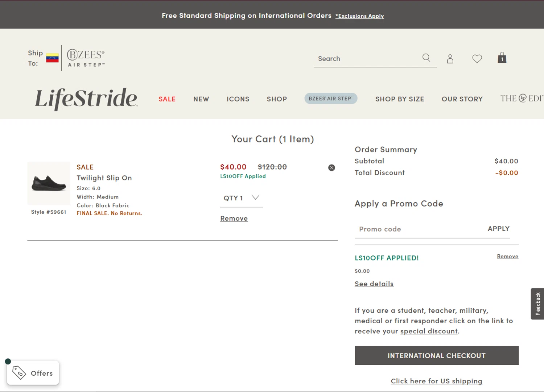Open the NEW menu
The width and height of the screenshot is (544, 392).
tap(201, 99)
